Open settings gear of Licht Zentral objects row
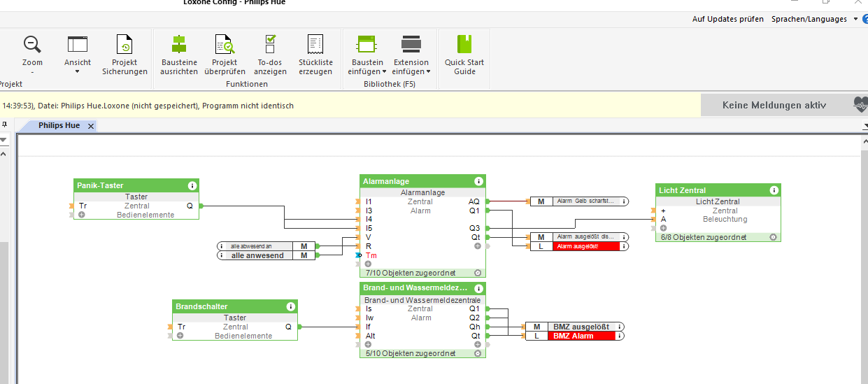The image size is (868, 384). [x=773, y=237]
